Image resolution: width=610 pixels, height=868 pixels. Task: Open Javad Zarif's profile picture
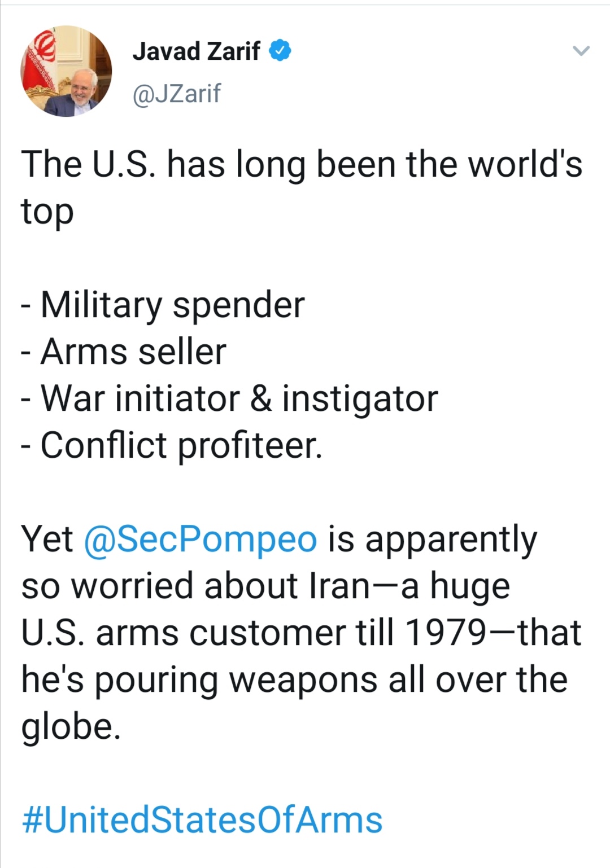tap(67, 71)
